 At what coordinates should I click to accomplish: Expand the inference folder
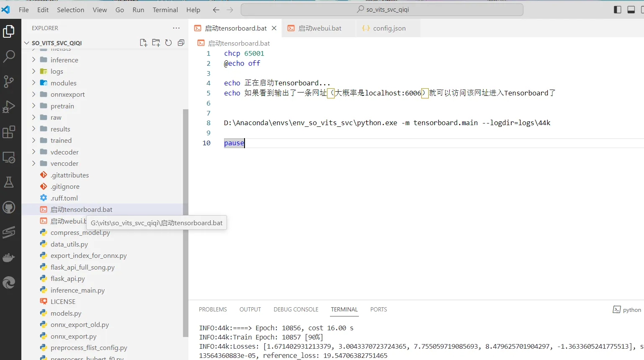pos(33,60)
